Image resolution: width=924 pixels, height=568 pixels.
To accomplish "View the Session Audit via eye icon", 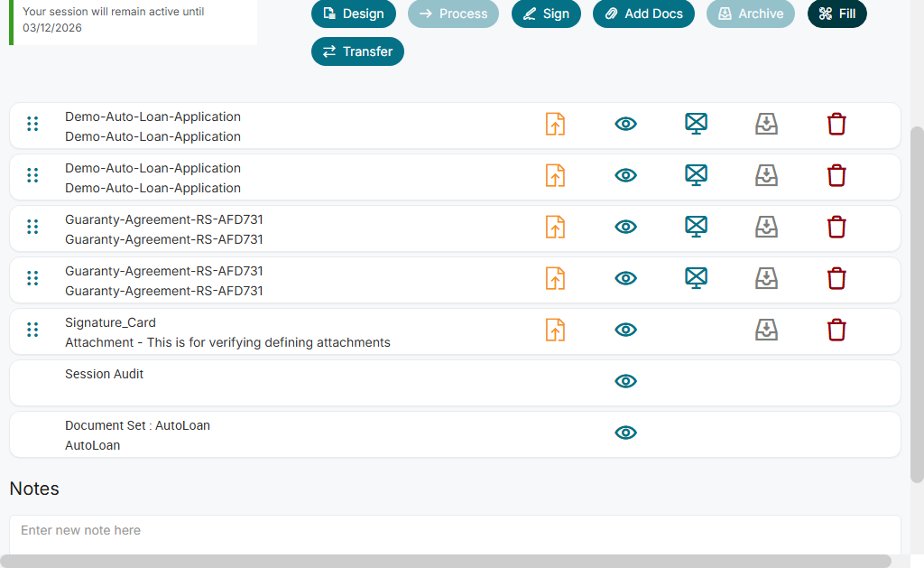I will click(626, 381).
